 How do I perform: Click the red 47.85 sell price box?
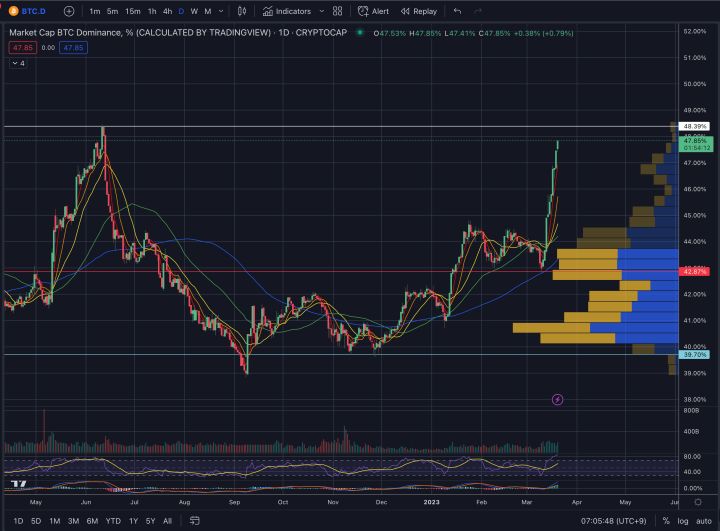pos(22,48)
